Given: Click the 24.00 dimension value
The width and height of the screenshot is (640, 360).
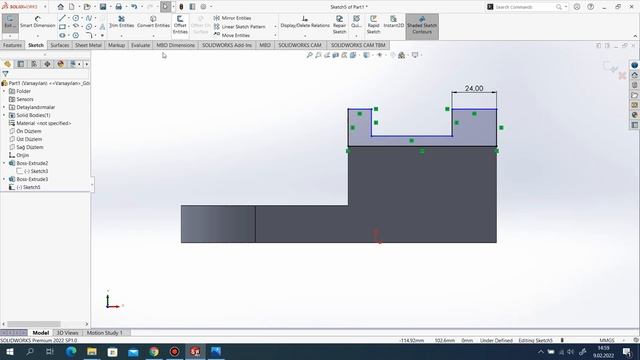Looking at the screenshot, I should [x=474, y=88].
